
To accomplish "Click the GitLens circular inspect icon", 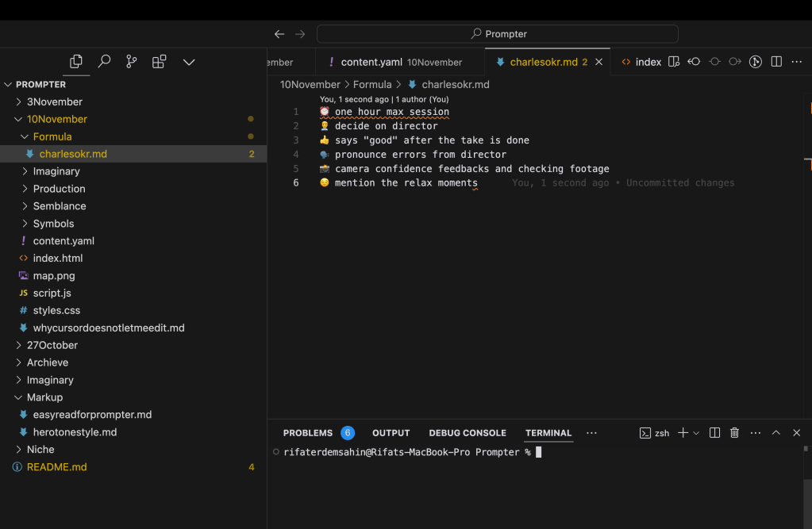I will [756, 62].
